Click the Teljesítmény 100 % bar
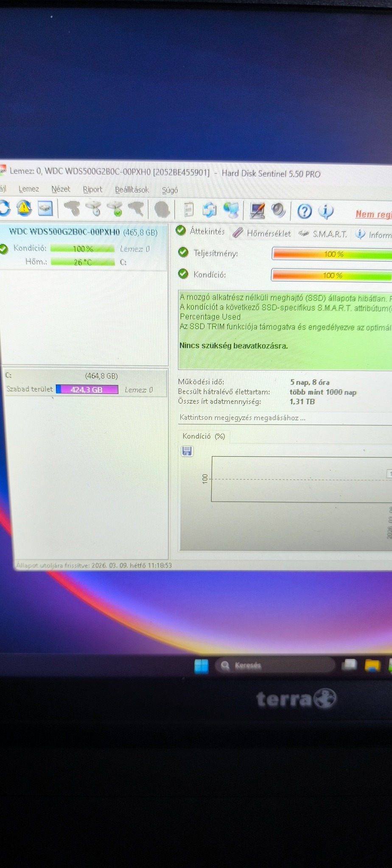This screenshot has height=868, width=392. click(332, 254)
